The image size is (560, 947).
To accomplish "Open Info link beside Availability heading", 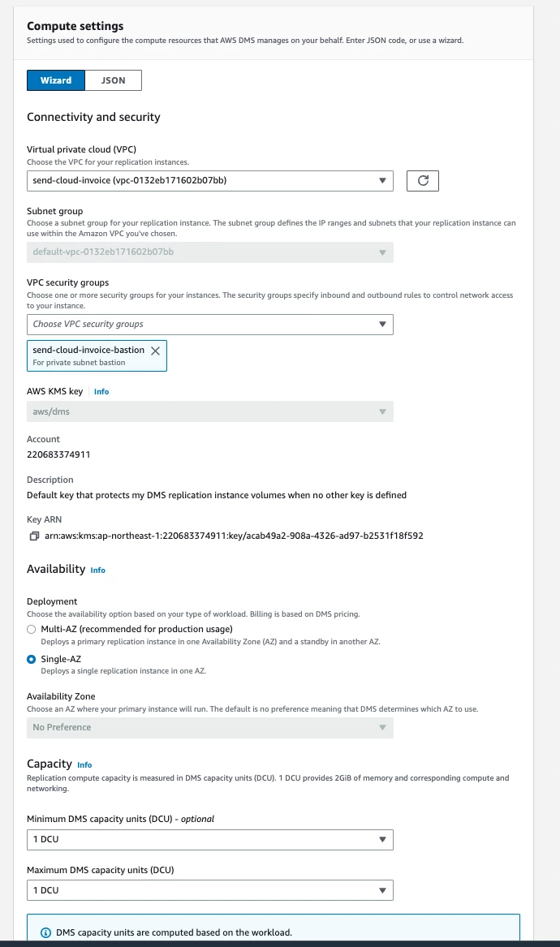I will (98, 570).
